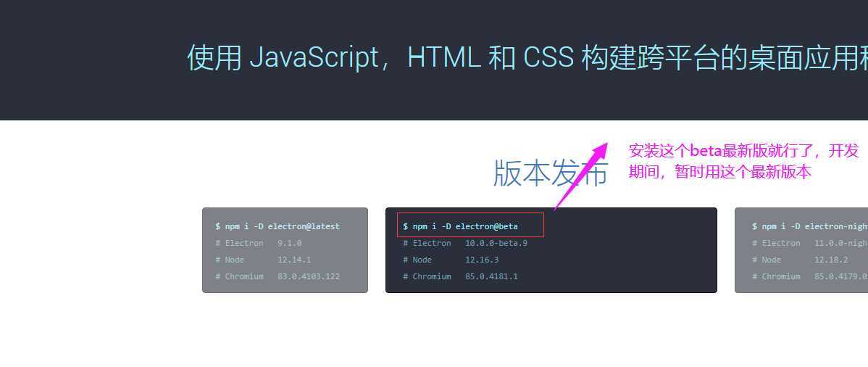This screenshot has width=868, height=367.
Task: Click Electron version 10.0.0-beta.9 value
Action: [496, 243]
